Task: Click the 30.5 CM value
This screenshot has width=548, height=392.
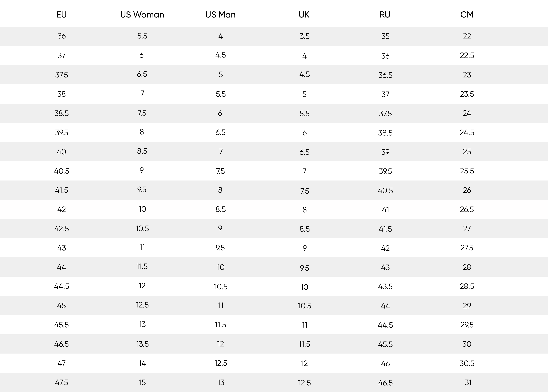Action: tap(467, 363)
